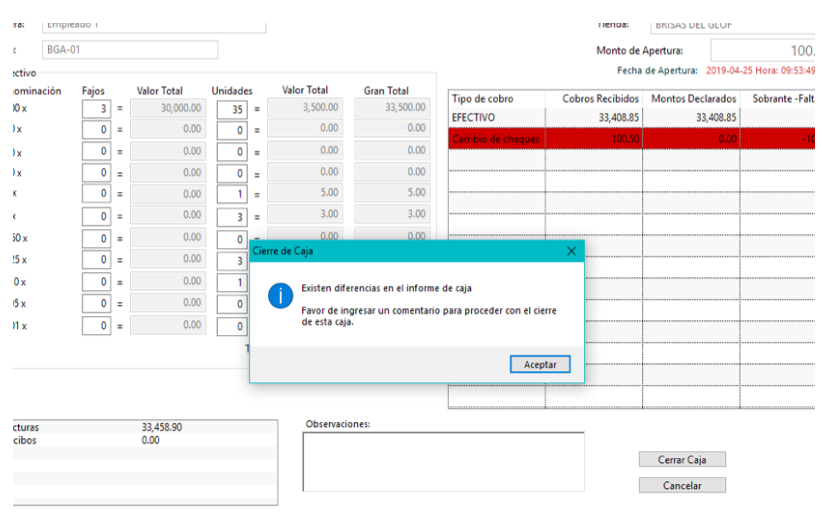Click the Gran Total 5.00 box
Viewport: 822px width, 522px height.
(393, 193)
